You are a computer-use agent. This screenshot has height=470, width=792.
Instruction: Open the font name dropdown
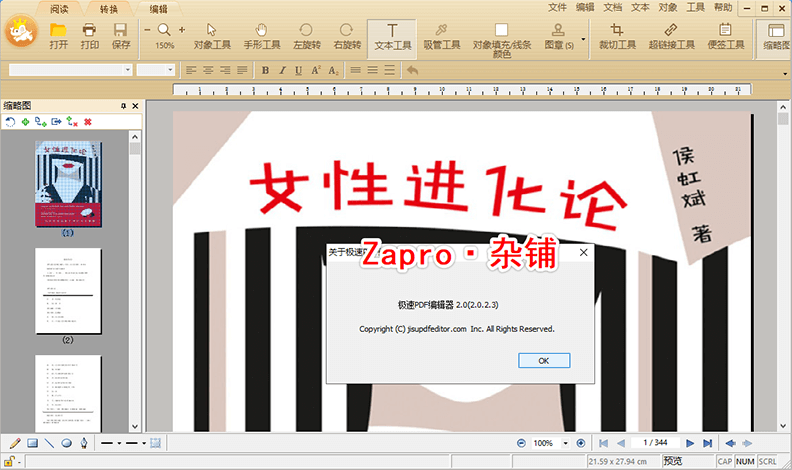pos(128,70)
